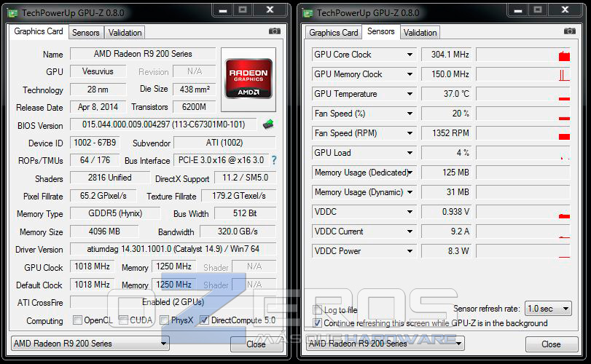
Task: Open the GPU selector dropdown in Sensors window
Action: [x=385, y=344]
